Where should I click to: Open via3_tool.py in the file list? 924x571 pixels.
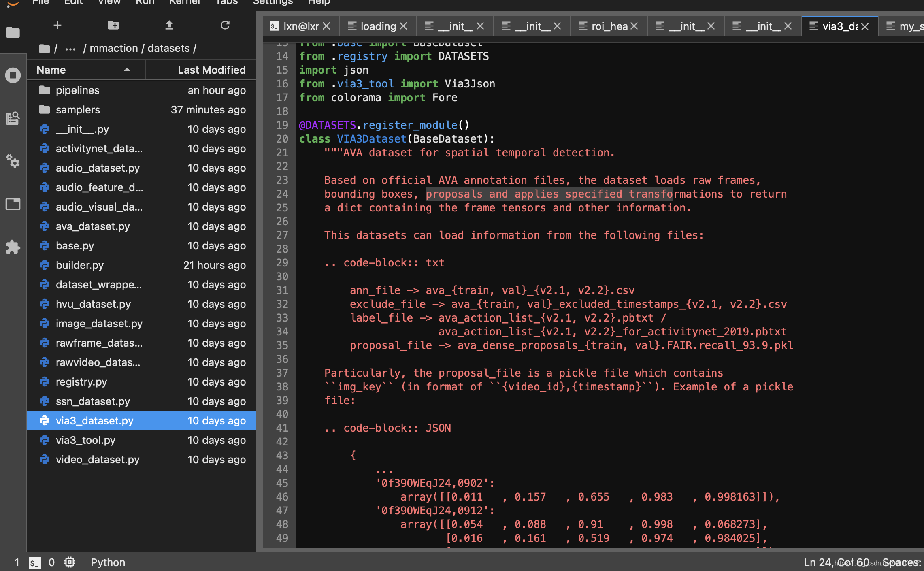point(85,440)
